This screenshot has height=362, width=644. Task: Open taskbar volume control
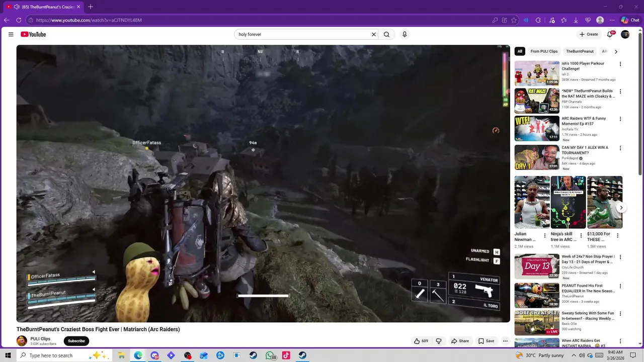pyautogui.click(x=582, y=355)
